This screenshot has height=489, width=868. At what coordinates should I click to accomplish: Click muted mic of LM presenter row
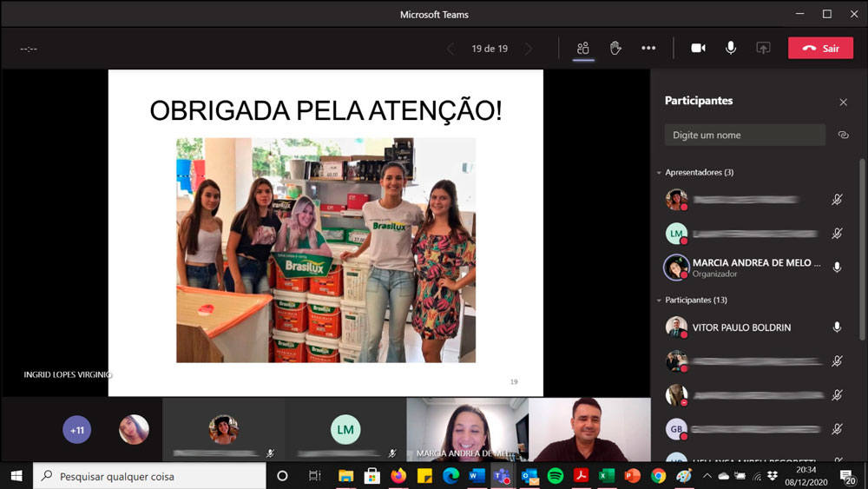point(837,233)
